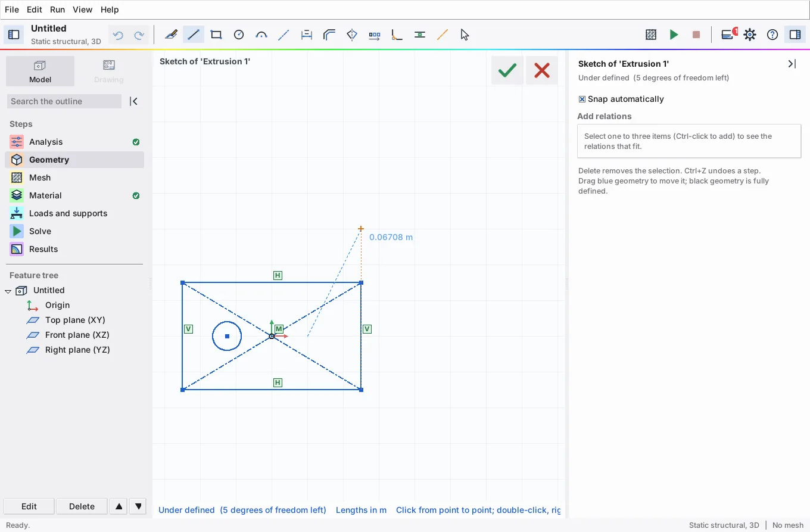Switch to the Model tab

[40, 71]
